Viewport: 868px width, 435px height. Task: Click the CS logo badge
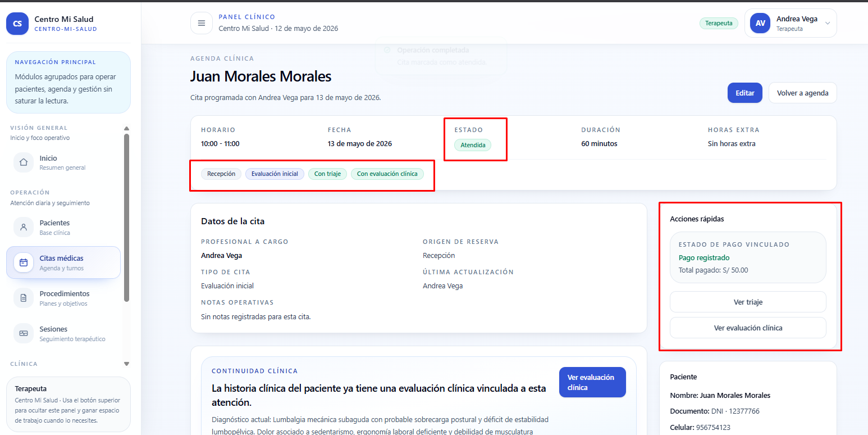tap(17, 24)
